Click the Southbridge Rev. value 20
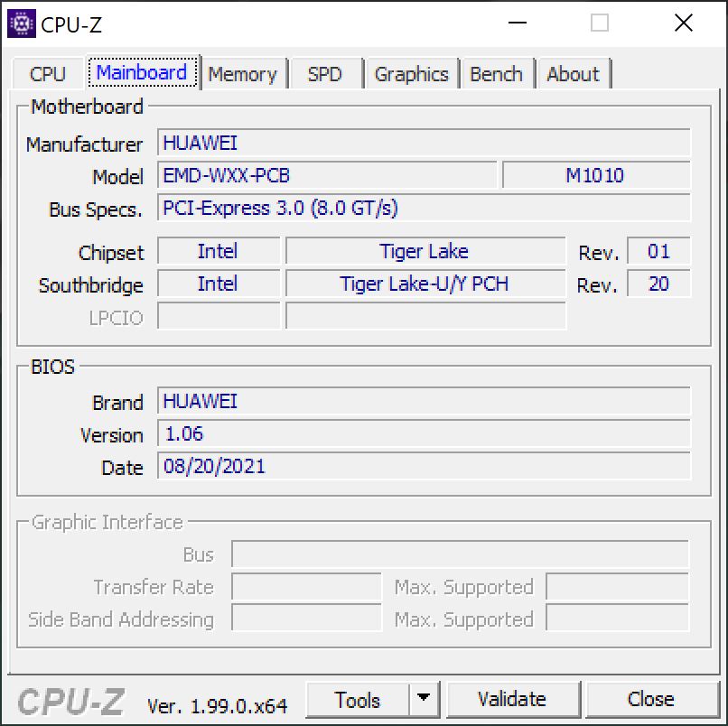The height and width of the screenshot is (726, 728). click(658, 284)
